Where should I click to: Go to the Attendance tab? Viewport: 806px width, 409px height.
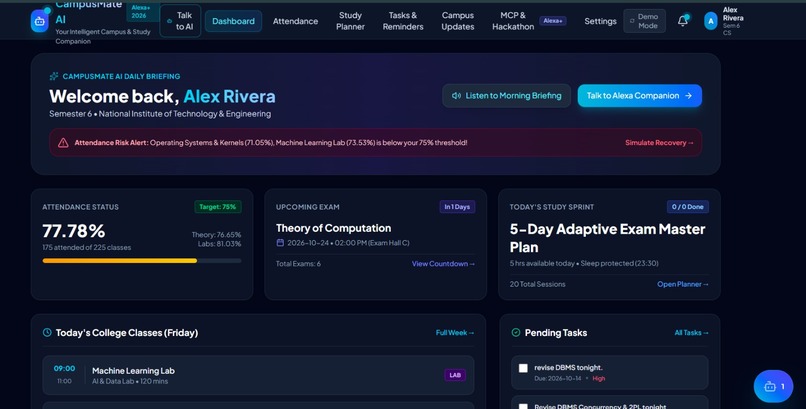tap(296, 21)
